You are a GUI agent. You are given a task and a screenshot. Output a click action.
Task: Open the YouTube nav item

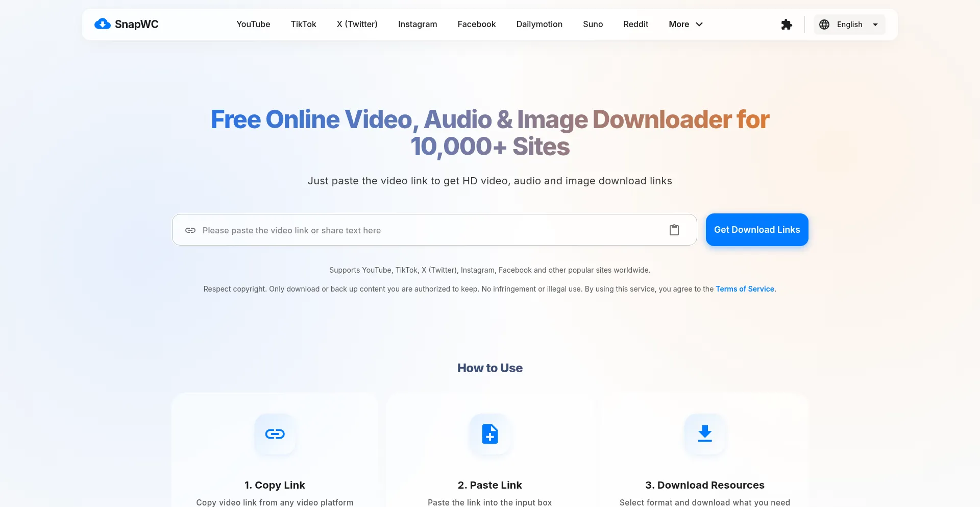pos(253,24)
